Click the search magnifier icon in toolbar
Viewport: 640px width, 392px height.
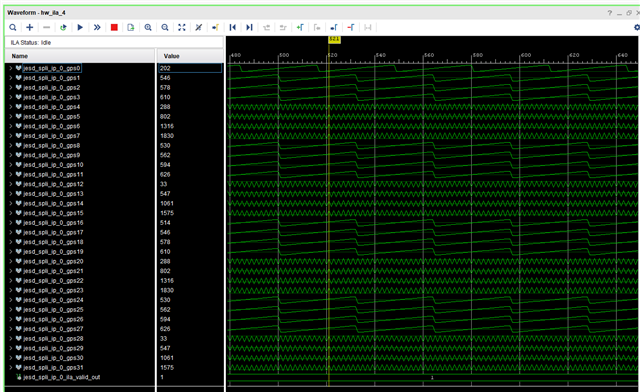13,27
